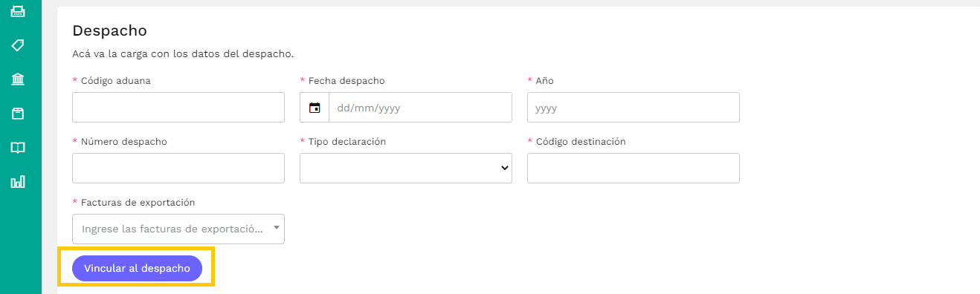This screenshot has height=294, width=980.
Task: Open the bank building sidebar icon
Action: [x=18, y=79]
